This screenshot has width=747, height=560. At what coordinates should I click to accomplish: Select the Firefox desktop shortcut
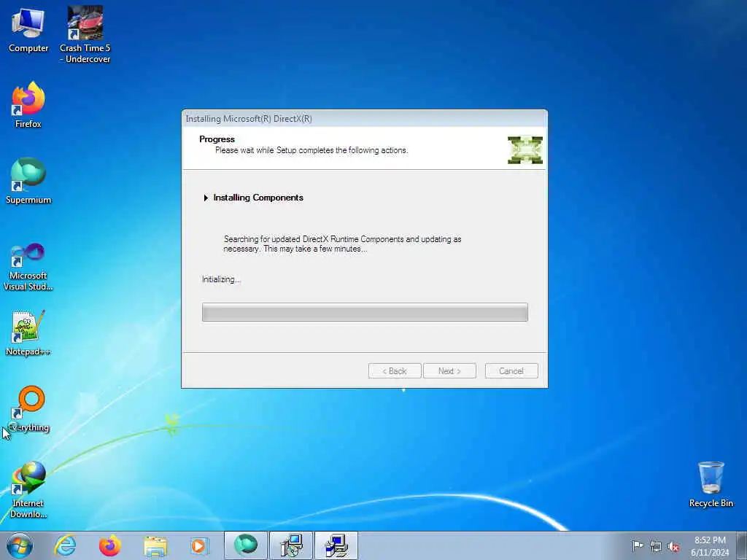[x=28, y=105]
